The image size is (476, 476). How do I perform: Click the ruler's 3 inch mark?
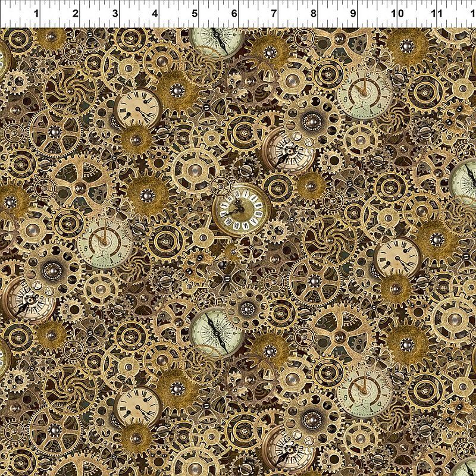pyautogui.click(x=115, y=13)
